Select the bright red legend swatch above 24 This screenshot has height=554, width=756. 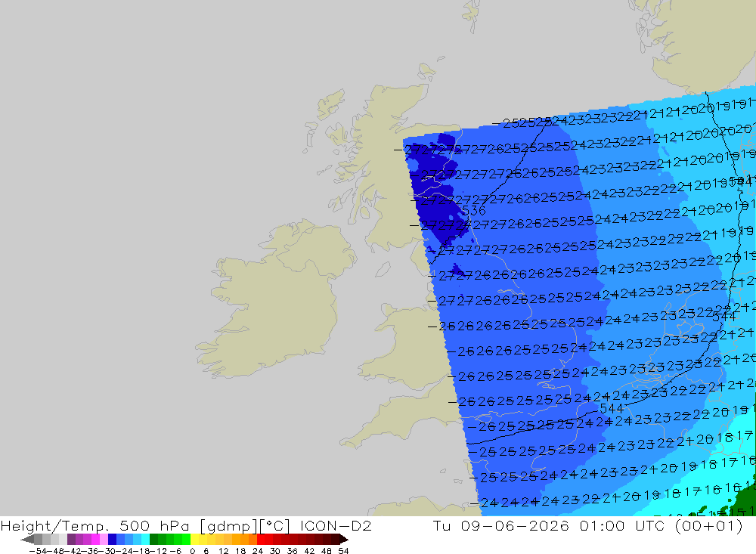click(x=261, y=540)
